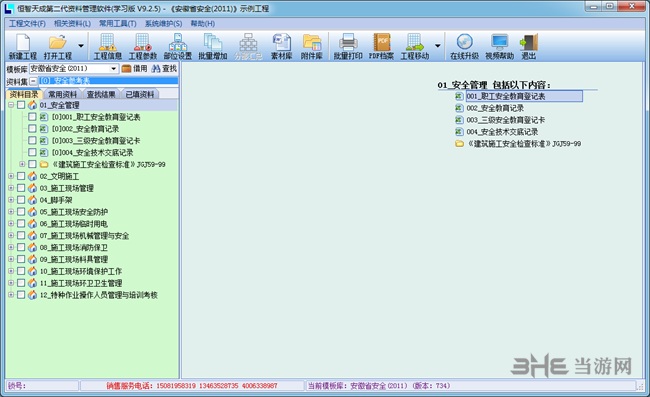Image resolution: width=650 pixels, height=397 pixels.
Task: Expand the 10_施工现场环境保护工作 node
Action: pyautogui.click(x=11, y=271)
